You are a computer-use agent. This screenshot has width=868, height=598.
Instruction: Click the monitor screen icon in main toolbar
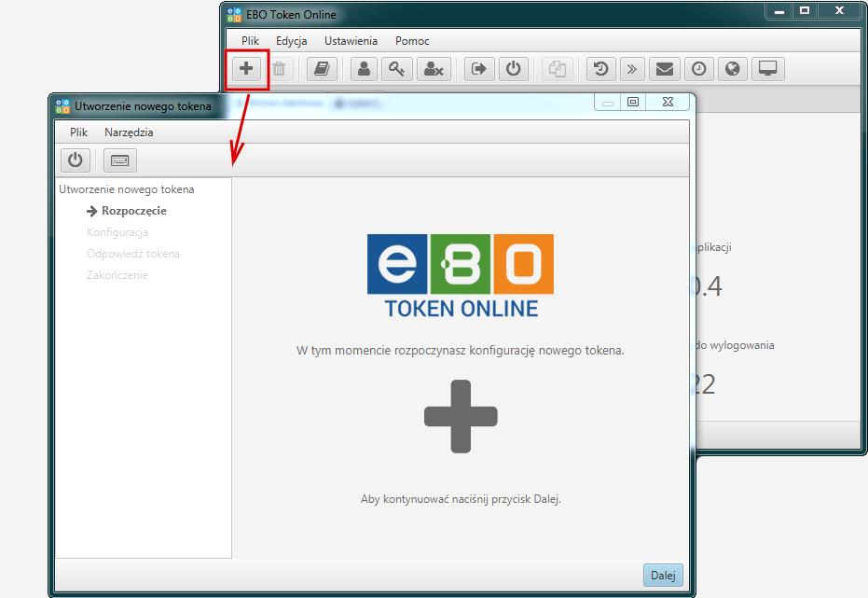(x=768, y=69)
